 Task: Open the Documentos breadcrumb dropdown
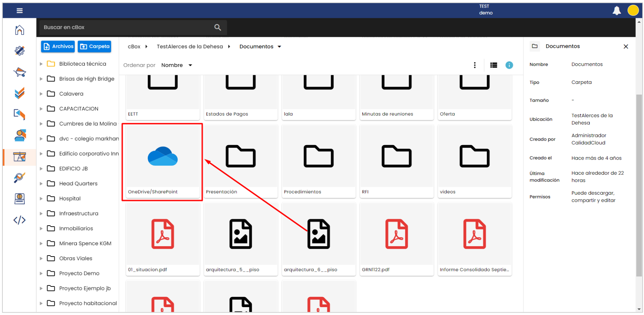[x=260, y=46]
